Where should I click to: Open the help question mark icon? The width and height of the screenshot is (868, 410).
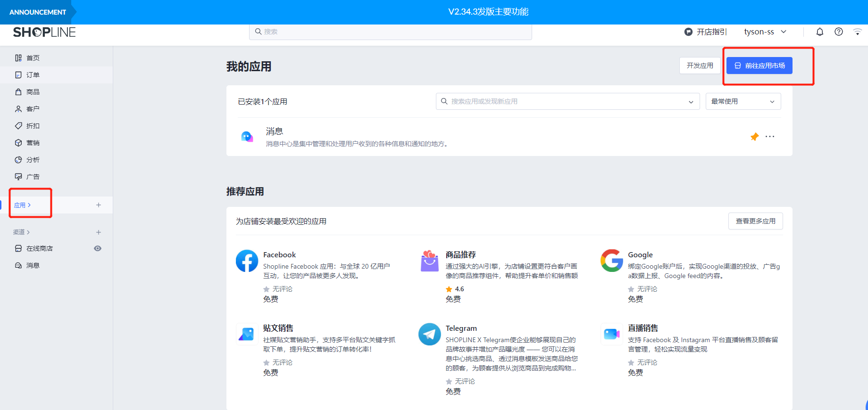point(839,32)
